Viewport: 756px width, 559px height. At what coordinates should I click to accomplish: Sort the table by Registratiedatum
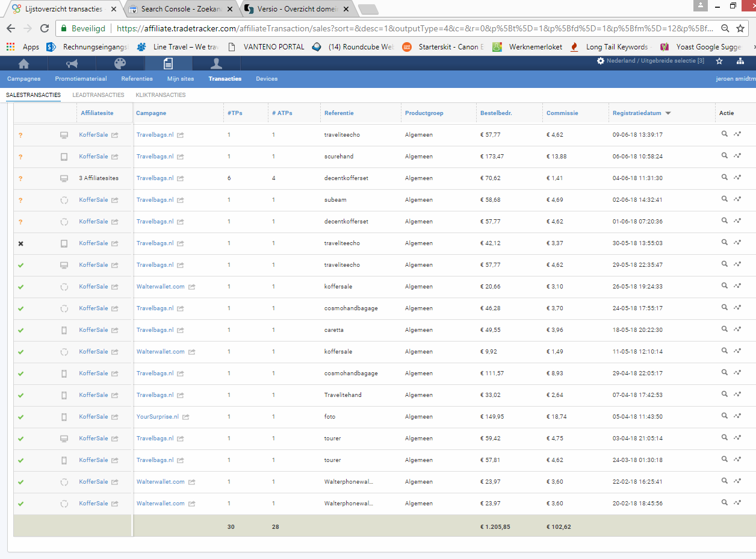pos(637,113)
